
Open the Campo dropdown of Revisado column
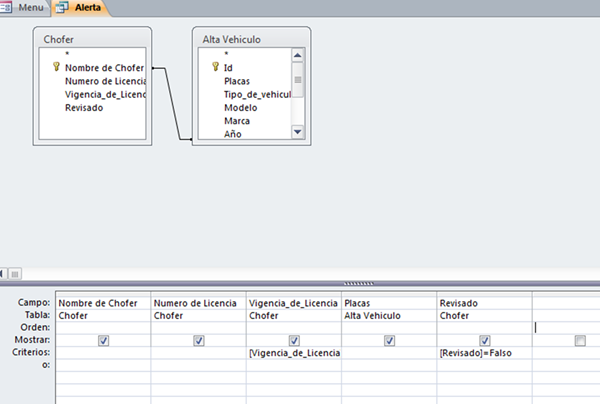pyautogui.click(x=484, y=302)
